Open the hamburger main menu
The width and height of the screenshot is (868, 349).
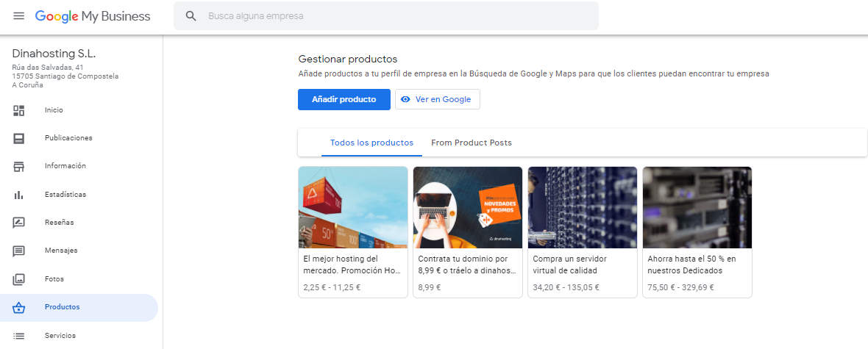pos(19,16)
